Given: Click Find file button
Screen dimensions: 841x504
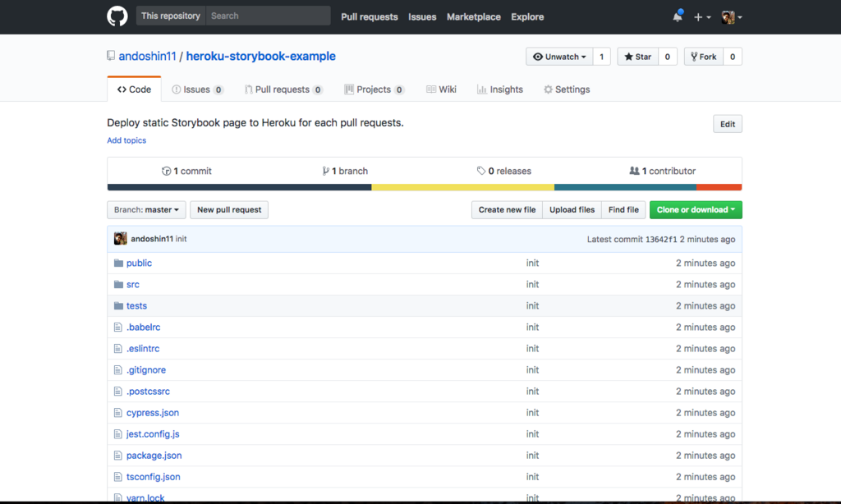Looking at the screenshot, I should pyautogui.click(x=623, y=209).
